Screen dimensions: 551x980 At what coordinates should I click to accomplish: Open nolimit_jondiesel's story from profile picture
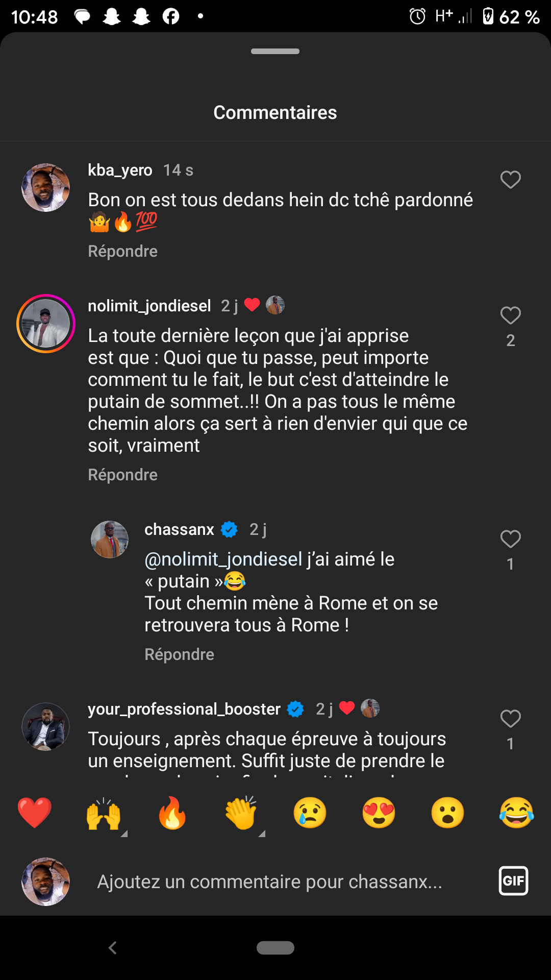click(x=46, y=324)
